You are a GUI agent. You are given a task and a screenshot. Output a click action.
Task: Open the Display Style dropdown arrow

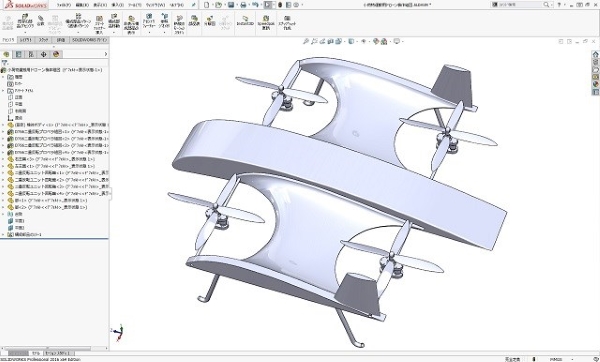pyautogui.click(x=356, y=42)
